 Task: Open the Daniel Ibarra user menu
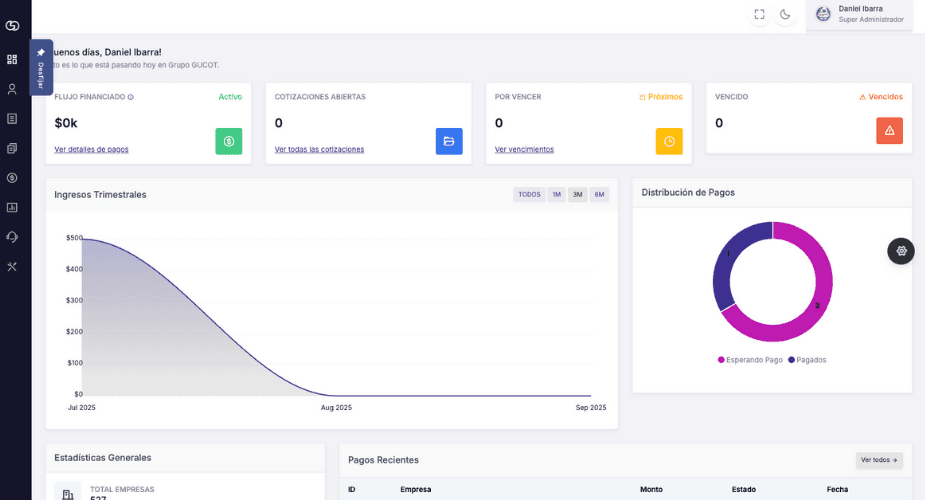click(859, 14)
